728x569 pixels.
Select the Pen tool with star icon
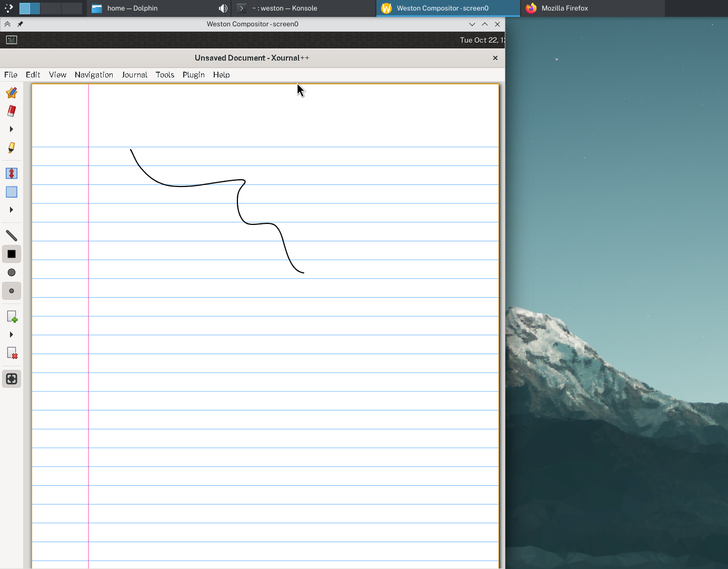12,93
